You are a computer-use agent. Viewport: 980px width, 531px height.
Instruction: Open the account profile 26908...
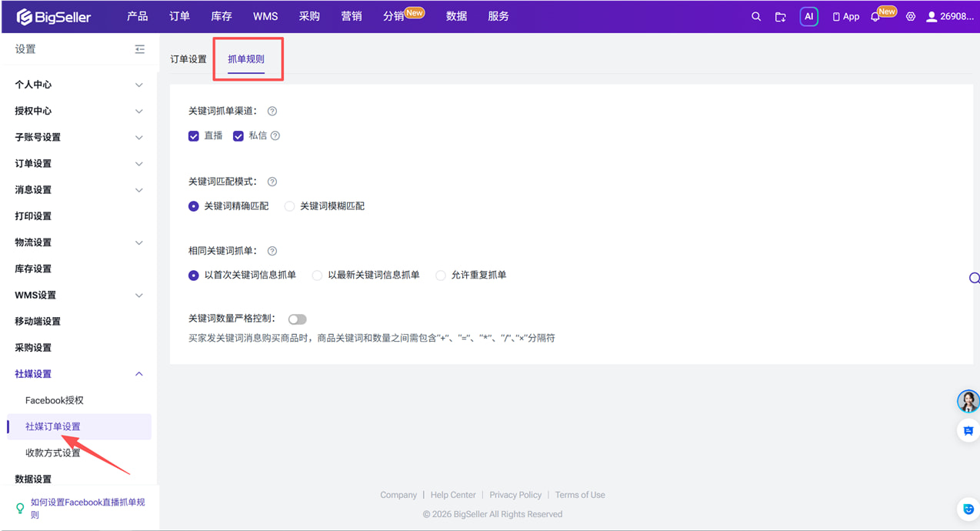[x=950, y=16]
